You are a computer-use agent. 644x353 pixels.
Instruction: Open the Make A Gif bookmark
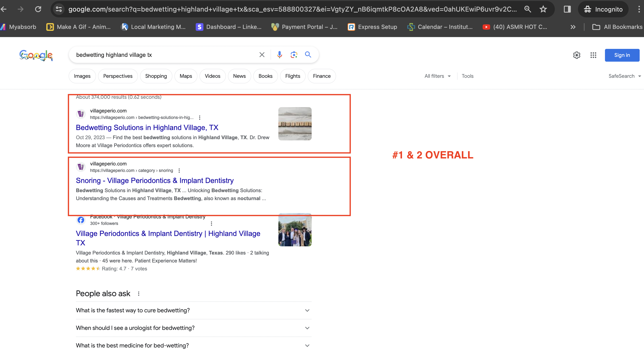79,27
